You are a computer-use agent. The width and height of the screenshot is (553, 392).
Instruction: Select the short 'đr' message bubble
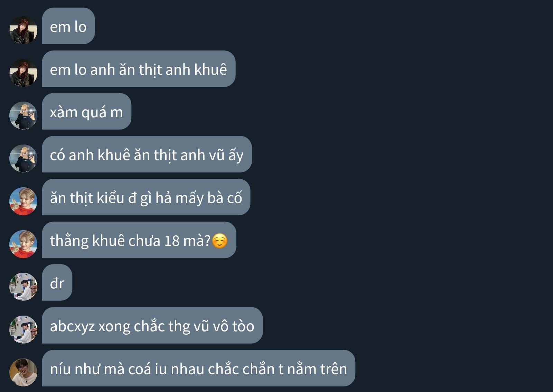tap(57, 282)
